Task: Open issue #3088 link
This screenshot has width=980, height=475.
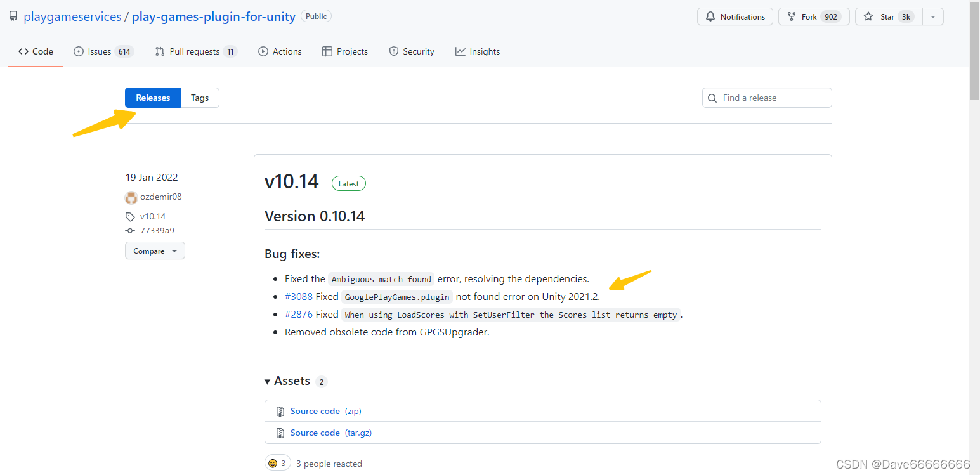Action: coord(299,296)
